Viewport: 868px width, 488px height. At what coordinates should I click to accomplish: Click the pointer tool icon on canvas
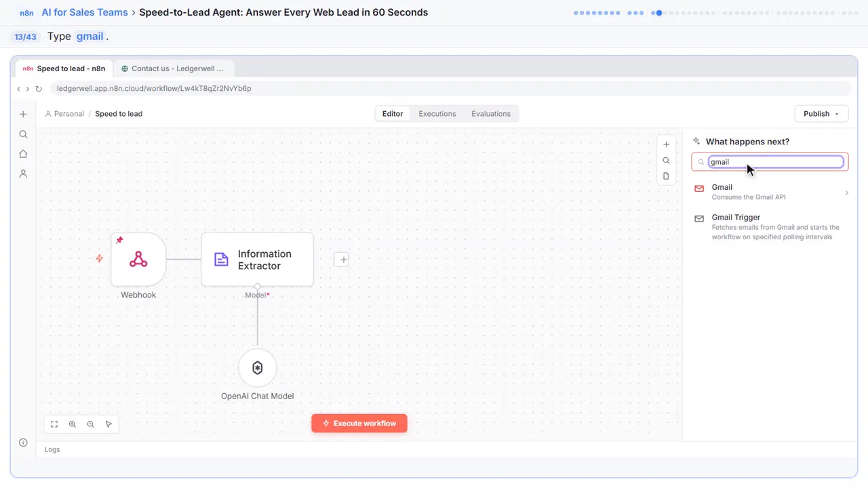(x=108, y=424)
